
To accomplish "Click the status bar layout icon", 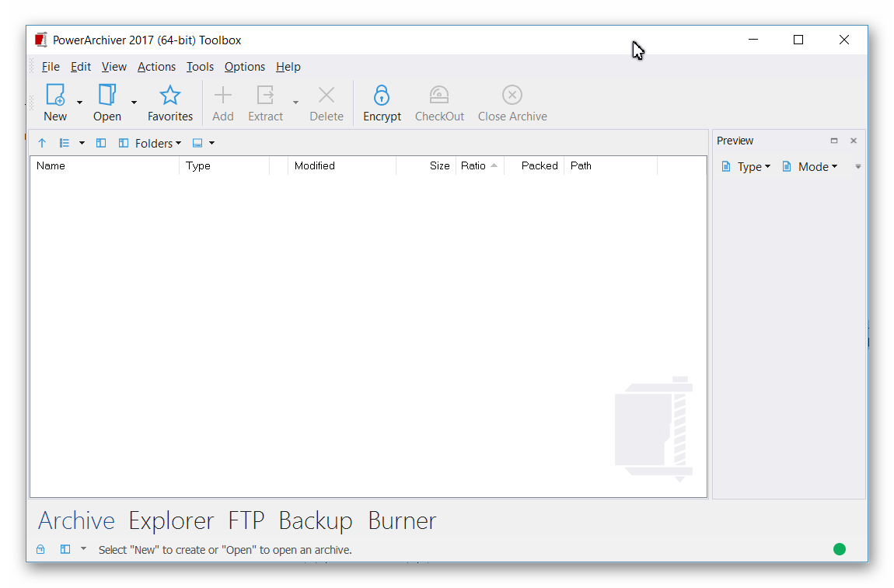I will pos(65,549).
